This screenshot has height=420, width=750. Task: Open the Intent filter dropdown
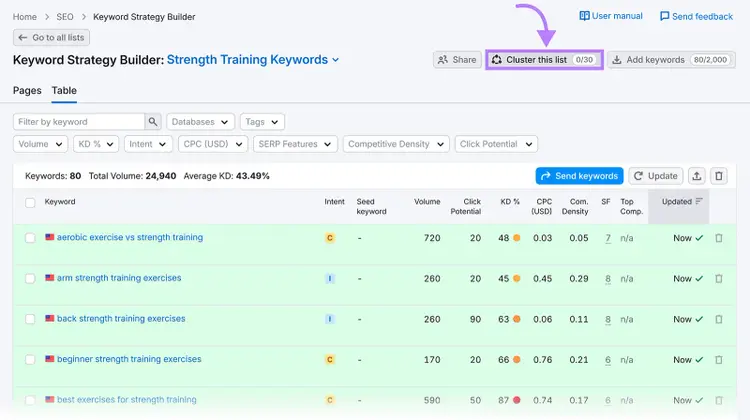tap(148, 144)
